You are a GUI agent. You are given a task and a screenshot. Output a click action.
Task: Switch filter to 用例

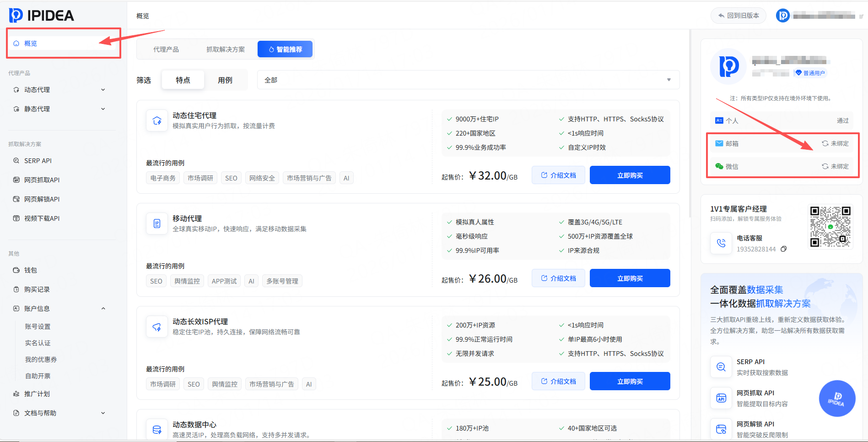pos(225,80)
